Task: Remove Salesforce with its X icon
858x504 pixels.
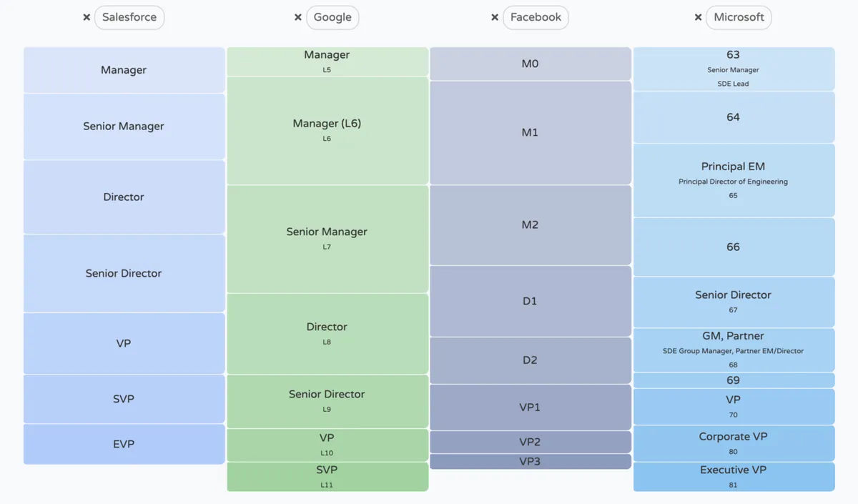Action: (87, 17)
